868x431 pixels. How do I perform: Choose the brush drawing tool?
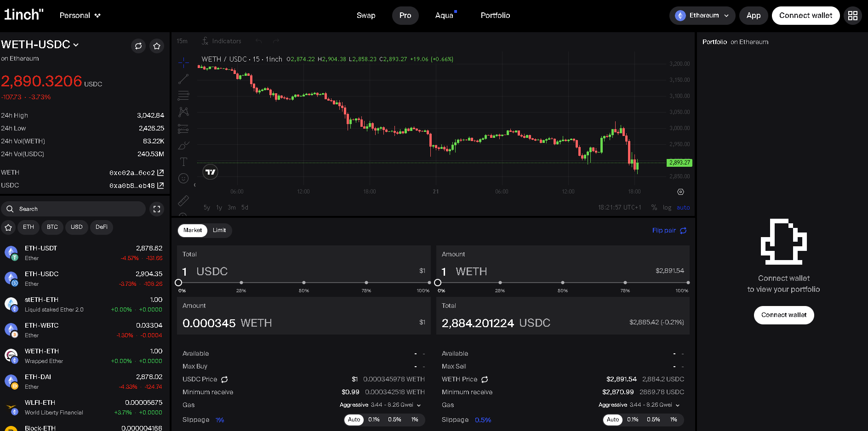point(183,145)
